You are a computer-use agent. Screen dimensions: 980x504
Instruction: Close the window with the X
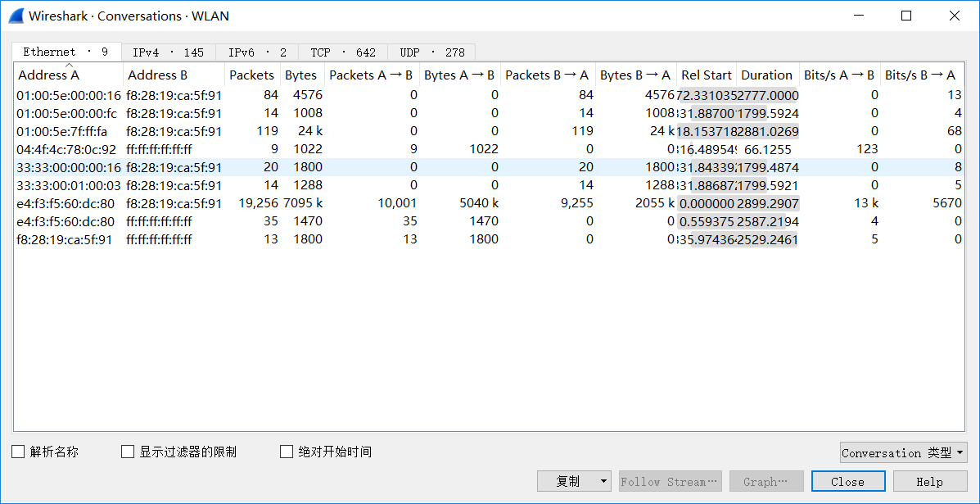pos(955,16)
